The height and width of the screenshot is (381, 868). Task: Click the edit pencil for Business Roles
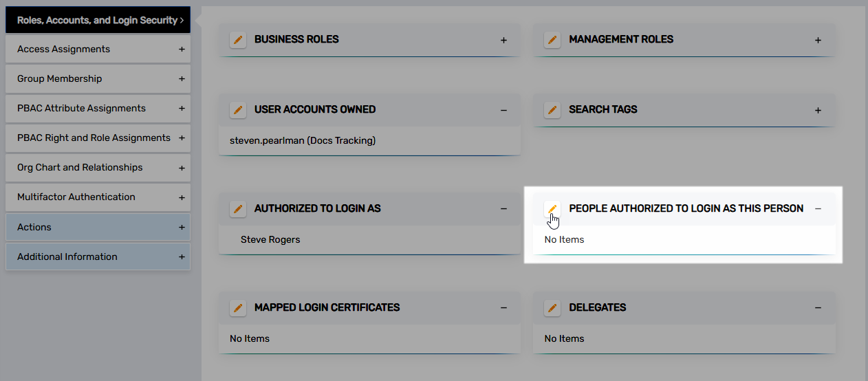238,40
